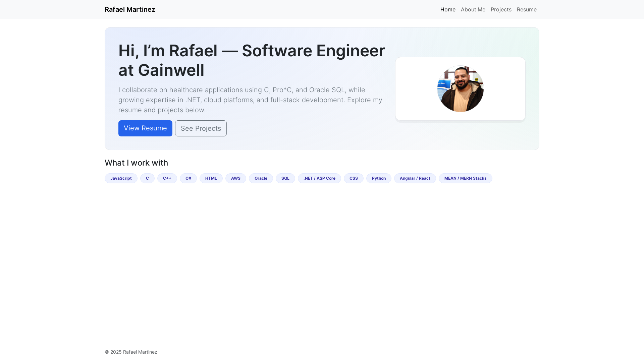
Task: Select the HTML skill badge
Action: [x=211, y=178]
